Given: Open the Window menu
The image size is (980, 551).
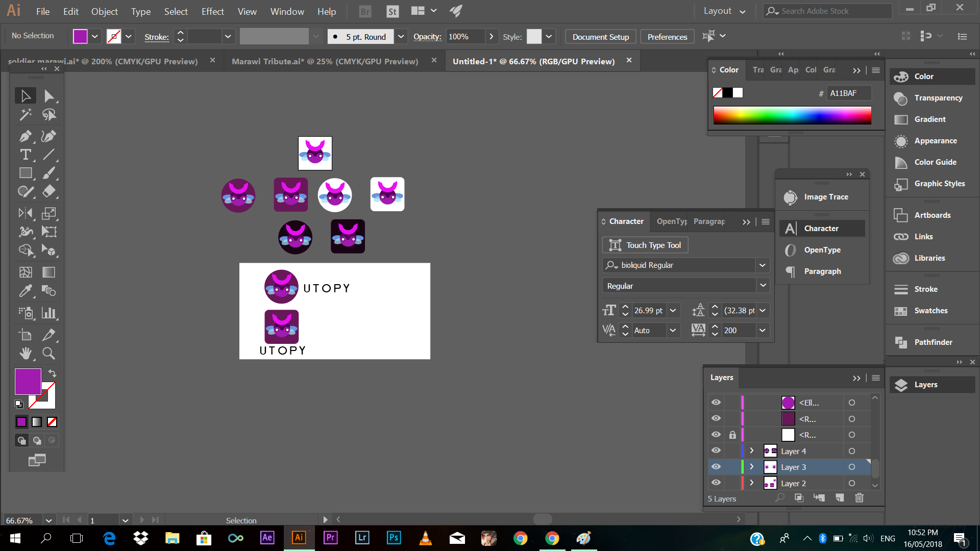Looking at the screenshot, I should 287,11.
